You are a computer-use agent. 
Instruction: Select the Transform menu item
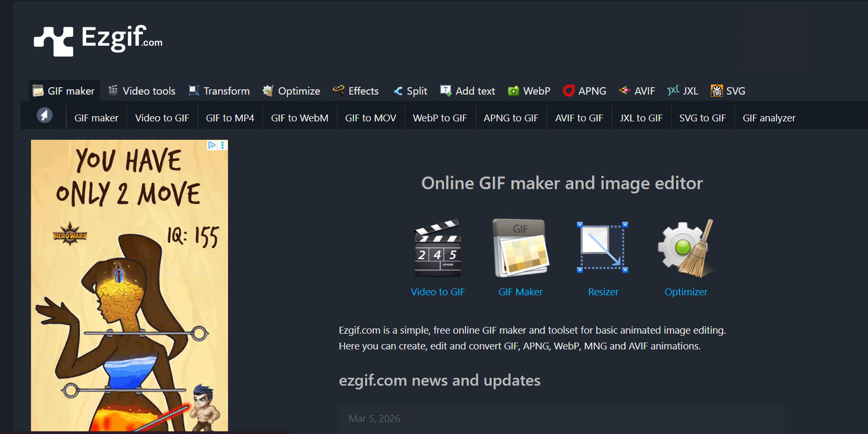[219, 91]
